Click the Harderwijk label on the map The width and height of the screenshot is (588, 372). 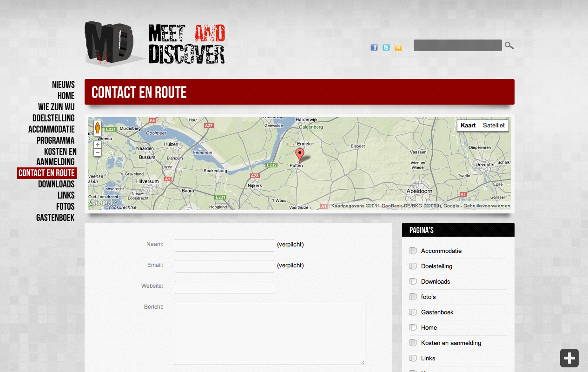306,120
